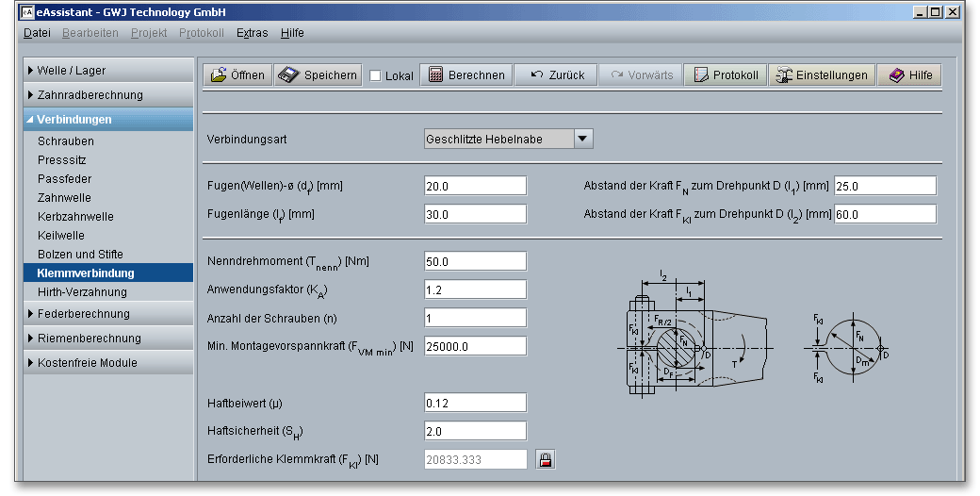Open the Protokoll report button

(x=726, y=75)
